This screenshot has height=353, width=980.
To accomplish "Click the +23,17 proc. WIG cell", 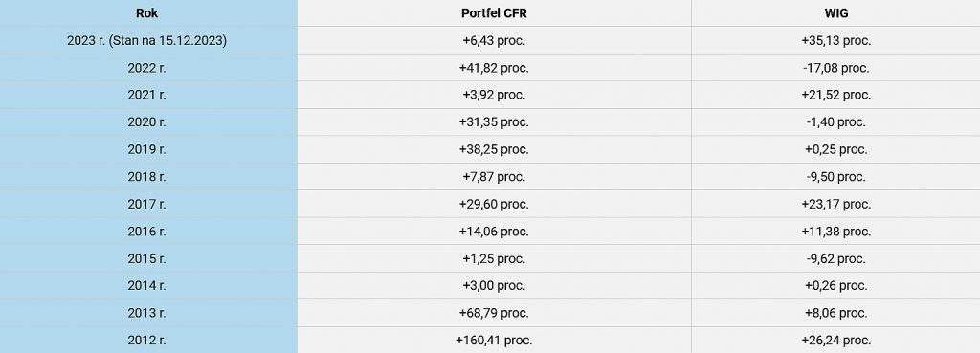I will click(835, 205).
